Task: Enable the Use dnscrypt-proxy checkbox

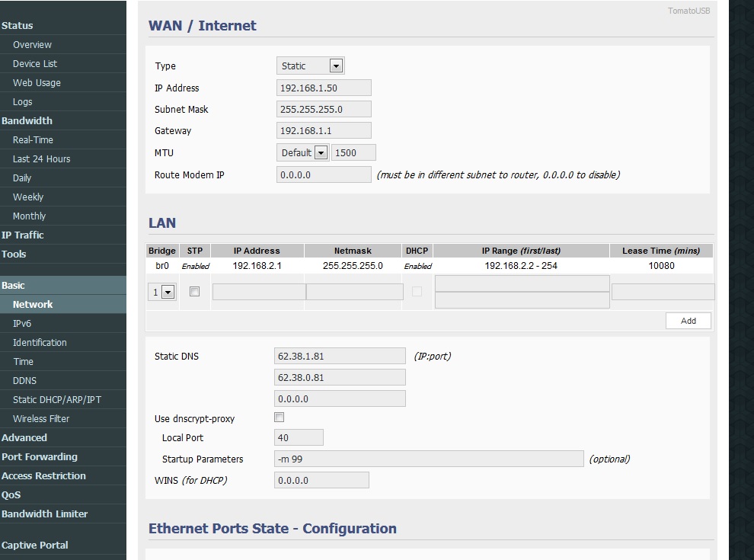Action: tap(279, 417)
